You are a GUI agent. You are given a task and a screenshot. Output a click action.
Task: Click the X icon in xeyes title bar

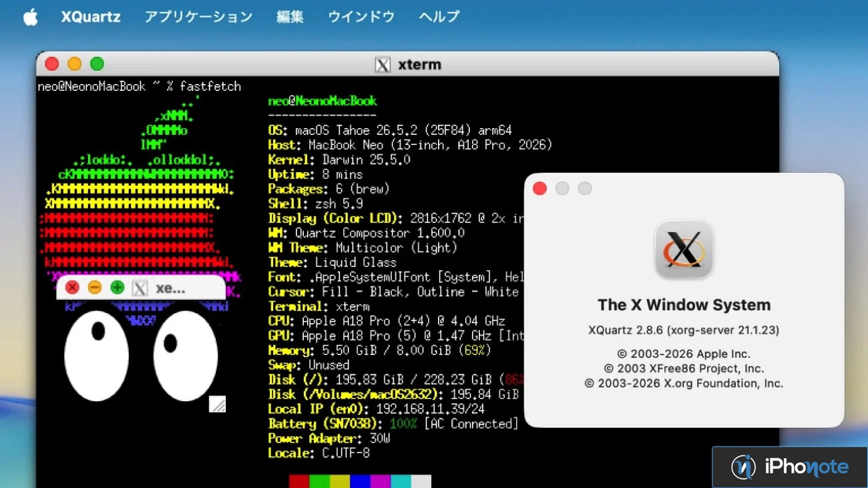[x=140, y=288]
